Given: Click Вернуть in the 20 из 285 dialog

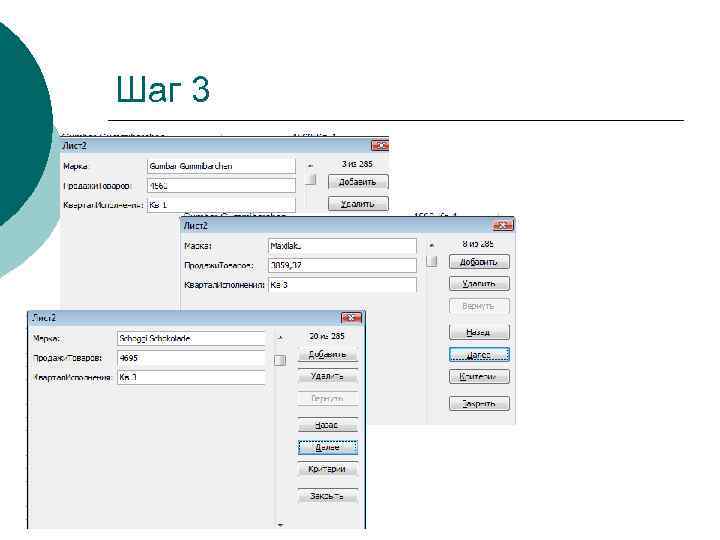Looking at the screenshot, I should [x=327, y=399].
